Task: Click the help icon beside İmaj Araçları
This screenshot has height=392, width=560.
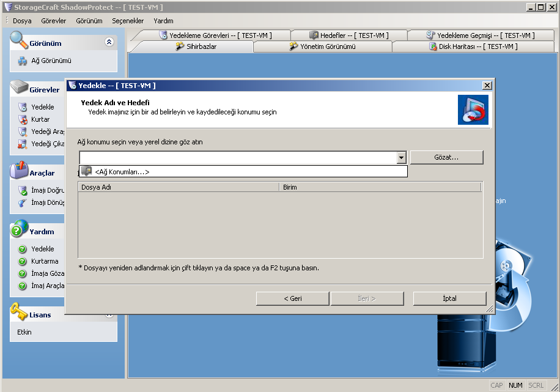Action: (x=23, y=286)
